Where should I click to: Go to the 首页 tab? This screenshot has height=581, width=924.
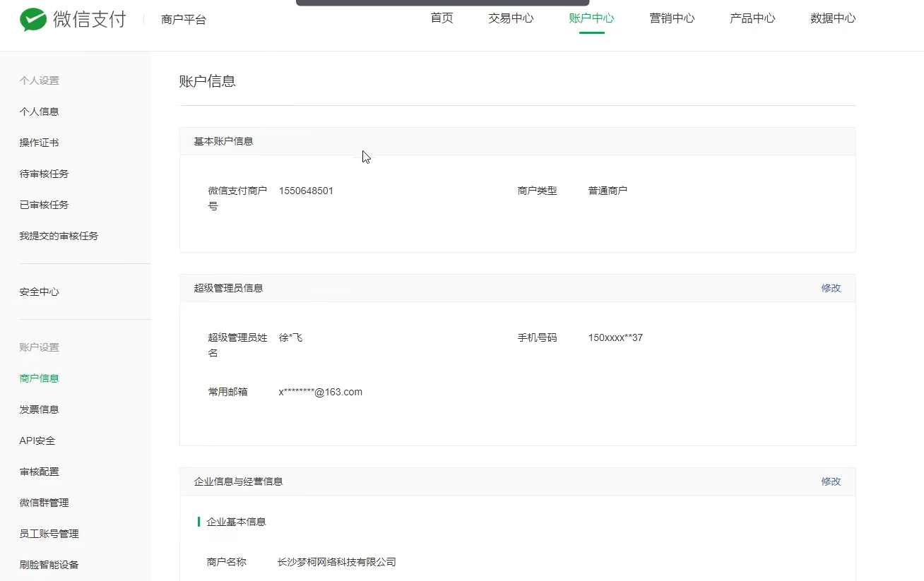click(x=442, y=18)
